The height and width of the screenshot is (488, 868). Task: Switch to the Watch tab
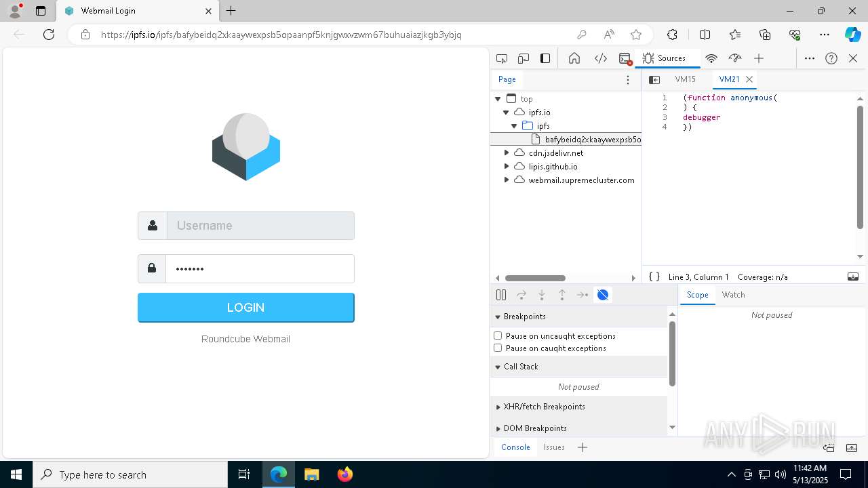(734, 295)
